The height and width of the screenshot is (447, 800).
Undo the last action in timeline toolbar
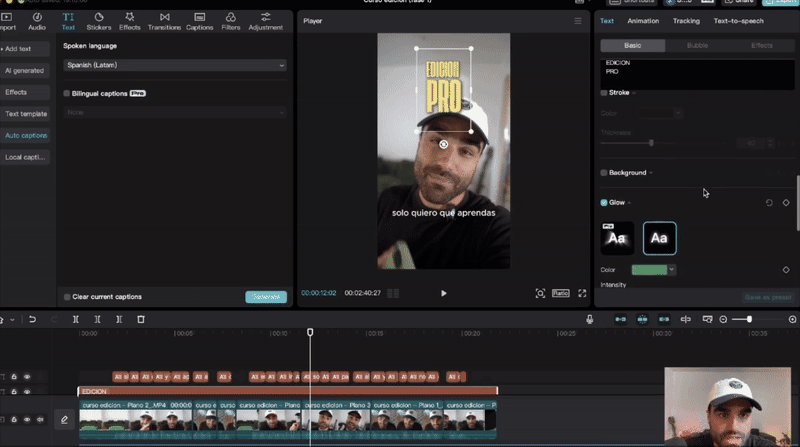tap(32, 319)
